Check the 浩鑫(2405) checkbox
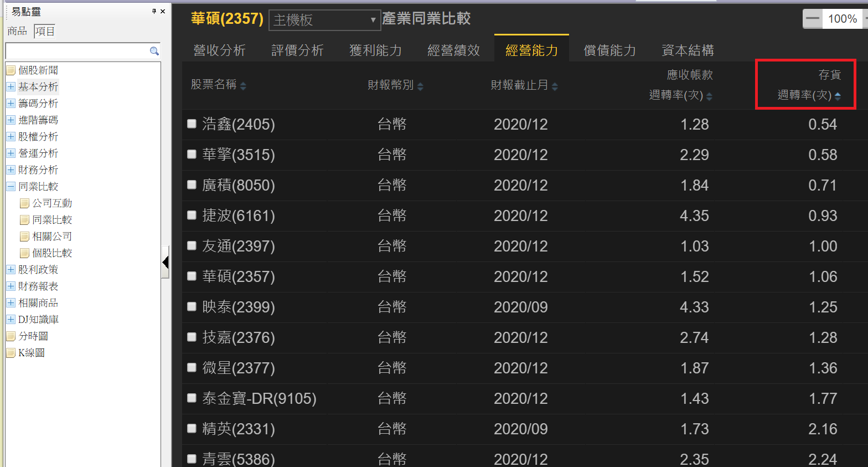The width and height of the screenshot is (868, 467). (192, 124)
